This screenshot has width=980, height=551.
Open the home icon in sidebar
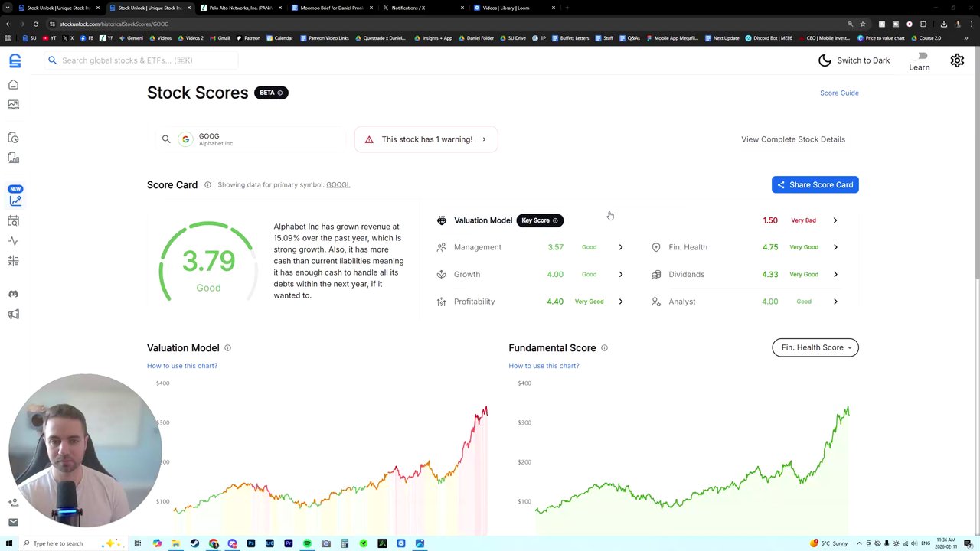point(13,85)
